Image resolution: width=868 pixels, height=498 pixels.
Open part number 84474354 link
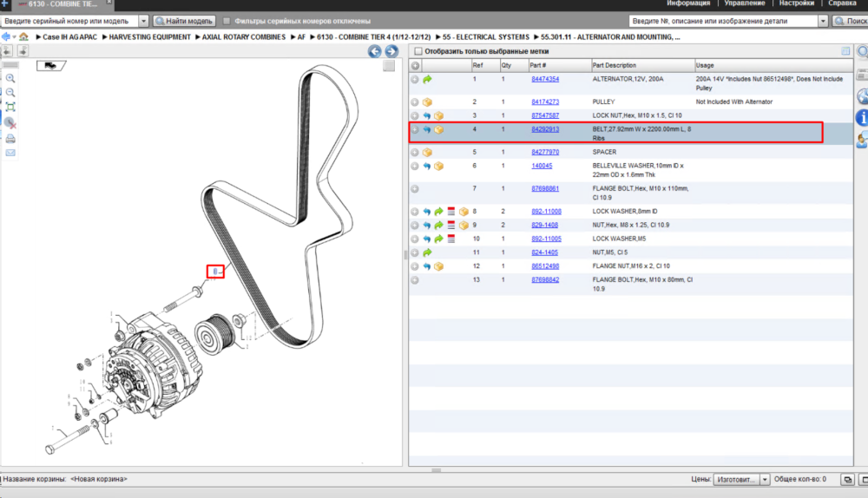coord(545,79)
